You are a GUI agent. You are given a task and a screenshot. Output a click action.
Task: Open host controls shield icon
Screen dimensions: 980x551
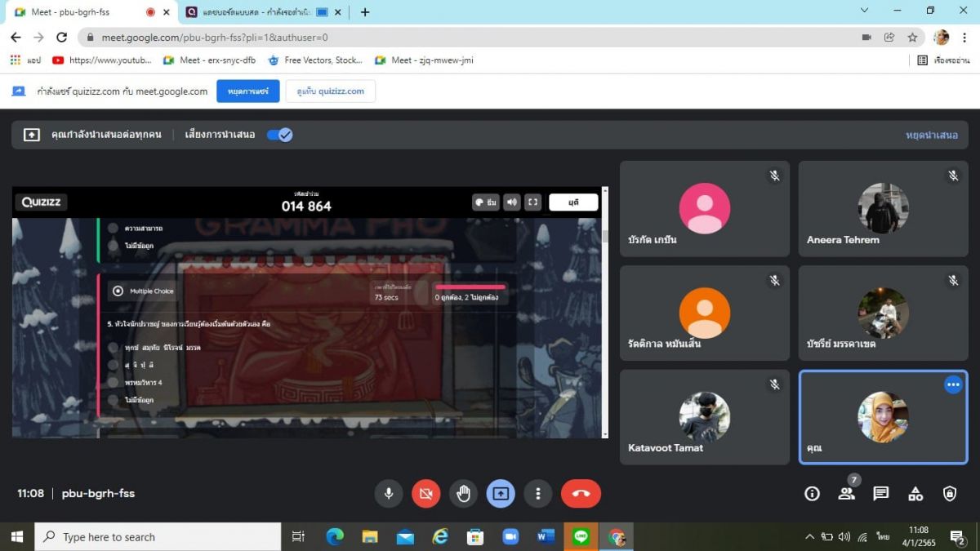(950, 494)
